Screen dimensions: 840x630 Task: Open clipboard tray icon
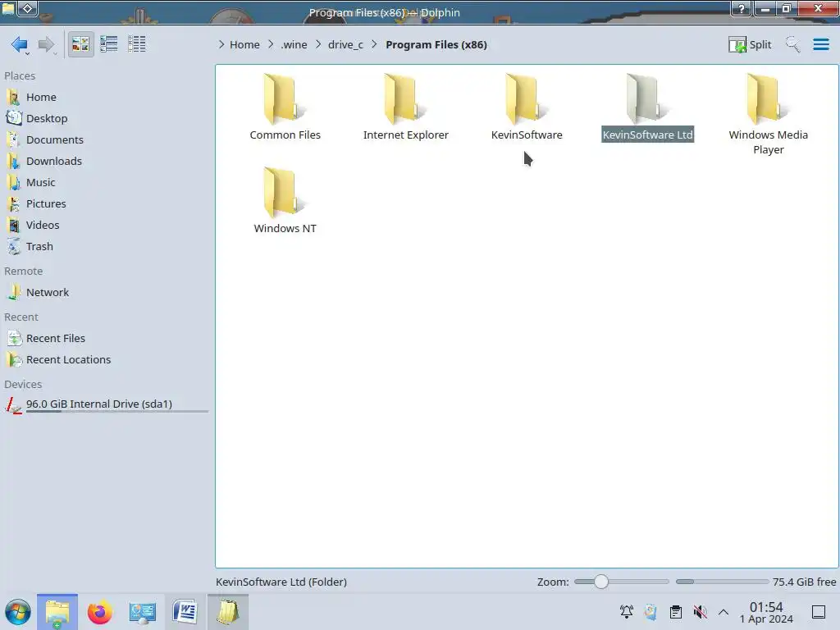click(676, 612)
